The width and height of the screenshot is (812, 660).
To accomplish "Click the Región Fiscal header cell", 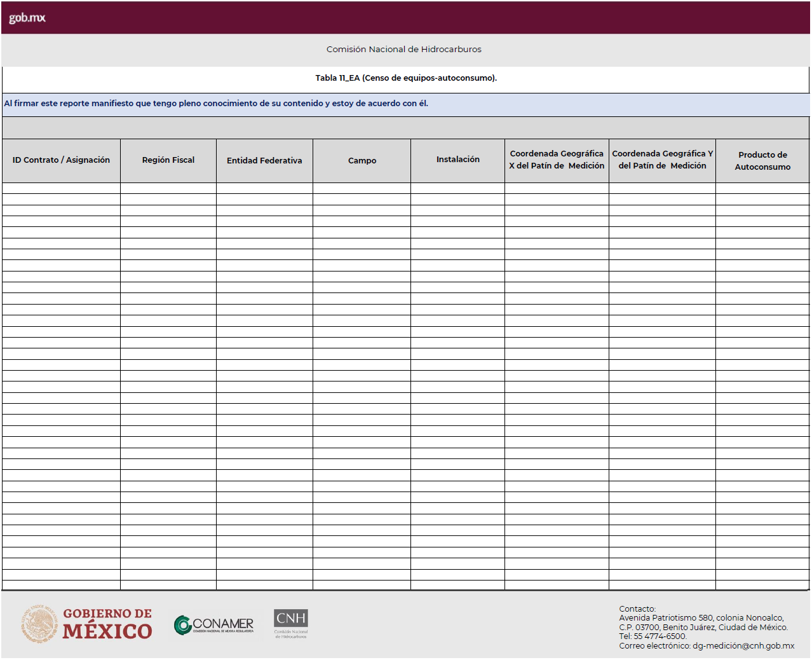I will click(x=168, y=160).
